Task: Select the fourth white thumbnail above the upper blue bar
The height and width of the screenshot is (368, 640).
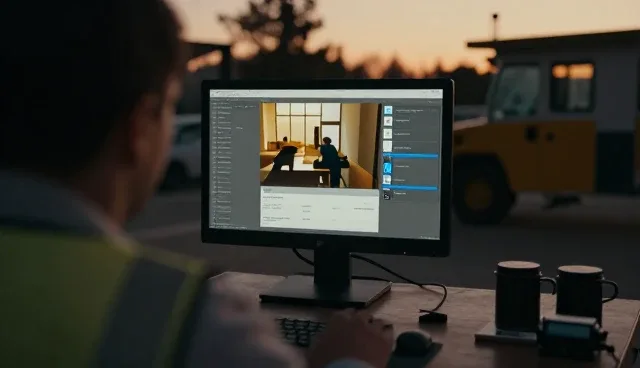Action: click(x=387, y=146)
